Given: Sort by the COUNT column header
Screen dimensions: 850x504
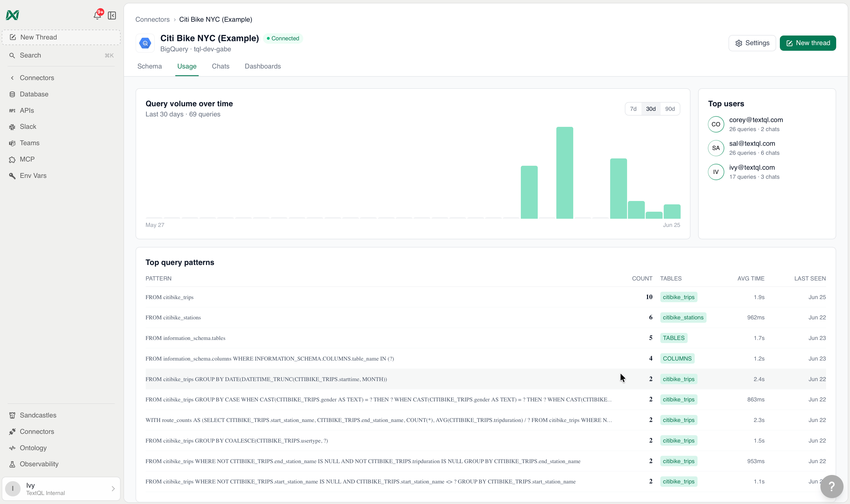Looking at the screenshot, I should click(642, 278).
